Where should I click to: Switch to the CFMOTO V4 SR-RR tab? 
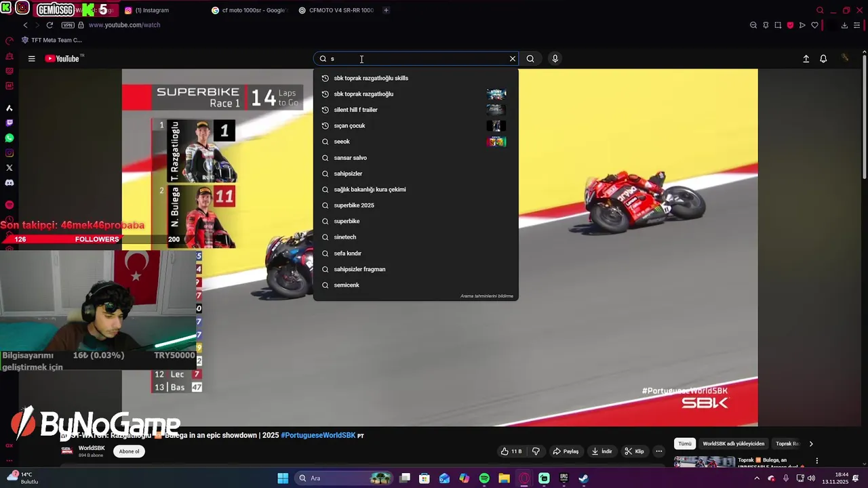tap(336, 10)
